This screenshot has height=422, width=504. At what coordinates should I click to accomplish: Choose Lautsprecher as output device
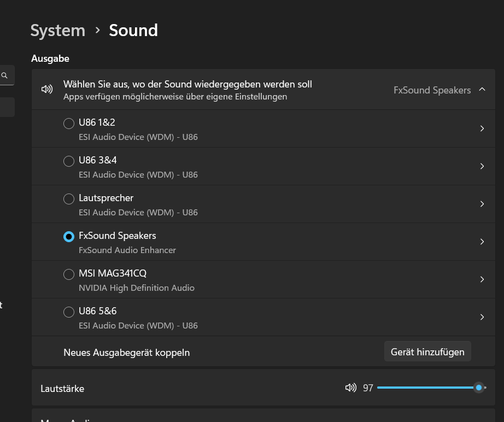(x=69, y=199)
